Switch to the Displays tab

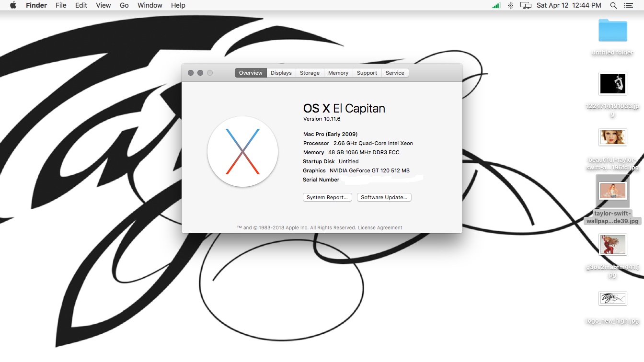pyautogui.click(x=281, y=73)
